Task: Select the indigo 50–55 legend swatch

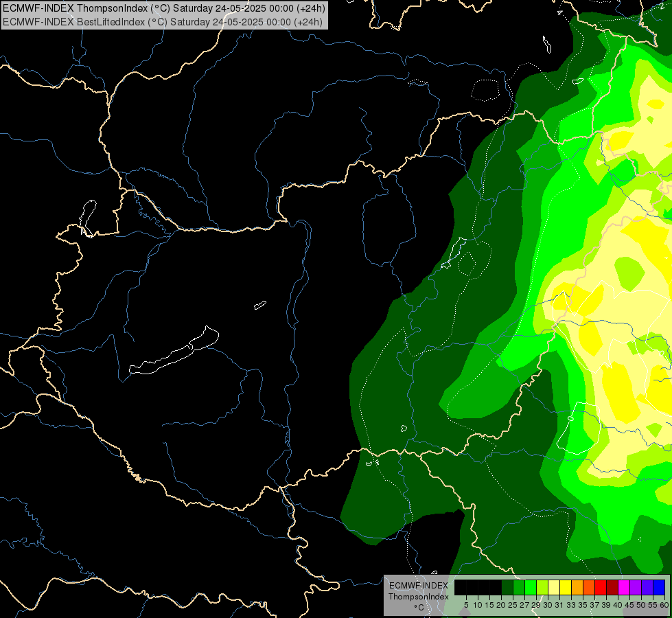Action: point(647,587)
